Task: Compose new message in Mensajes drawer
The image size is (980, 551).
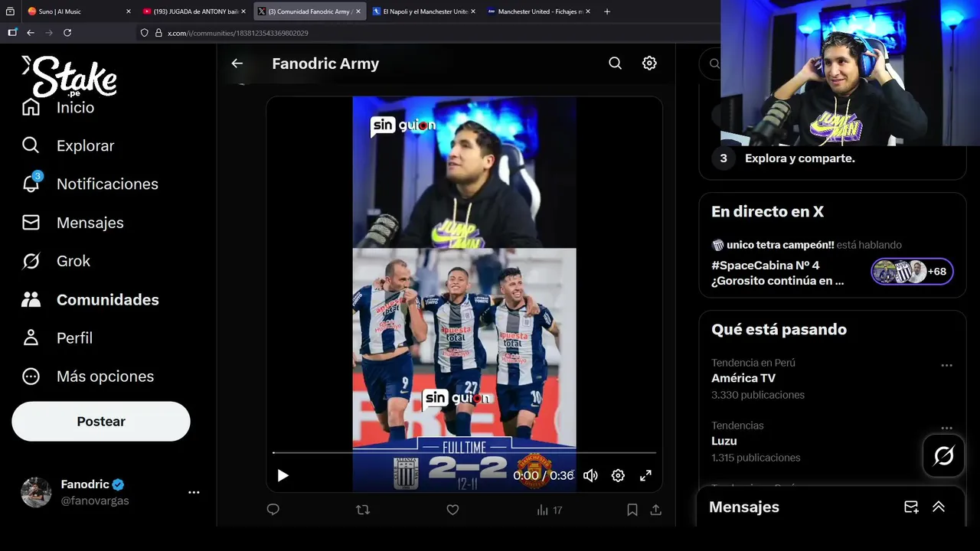Action: pos(911,507)
